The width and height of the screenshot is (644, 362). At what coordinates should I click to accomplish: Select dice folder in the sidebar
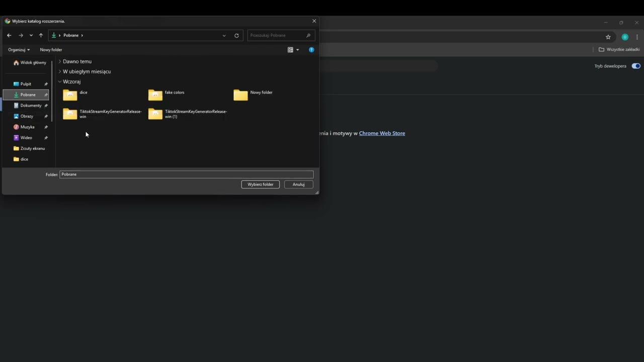point(21,159)
